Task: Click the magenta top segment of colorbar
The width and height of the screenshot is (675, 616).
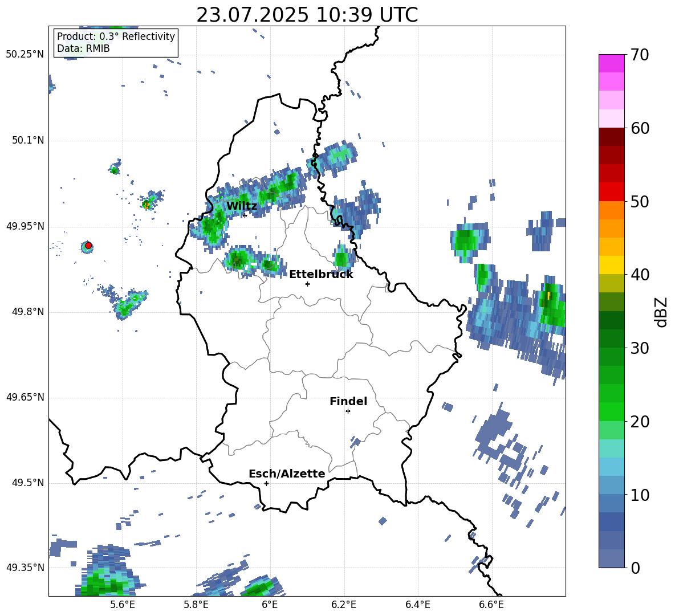Action: [611, 63]
